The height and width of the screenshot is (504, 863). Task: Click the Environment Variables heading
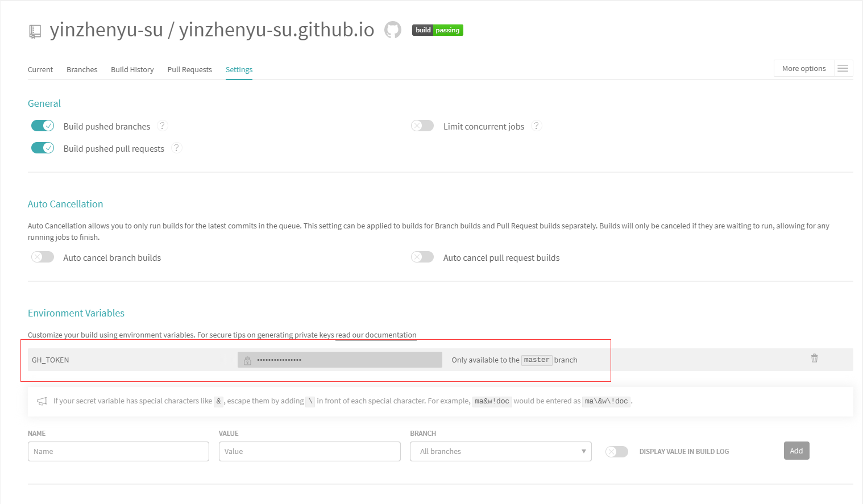click(x=76, y=313)
